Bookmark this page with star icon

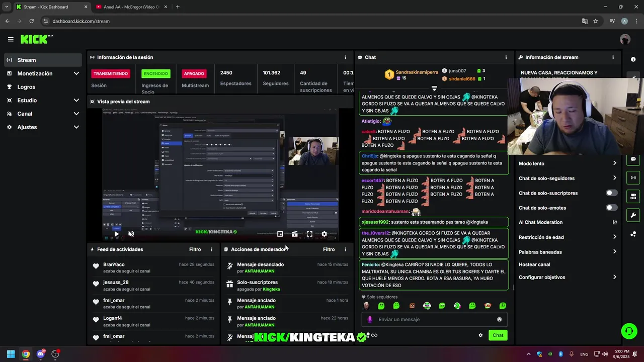click(596, 21)
